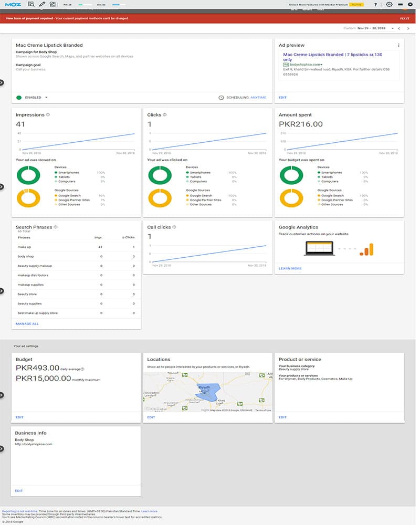This screenshot has height=525, width=420.
Task: Select the 'beauty store' phrase row
Action: 76,294
